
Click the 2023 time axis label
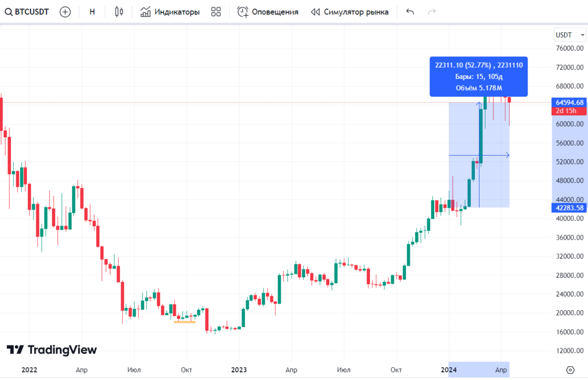tap(239, 370)
